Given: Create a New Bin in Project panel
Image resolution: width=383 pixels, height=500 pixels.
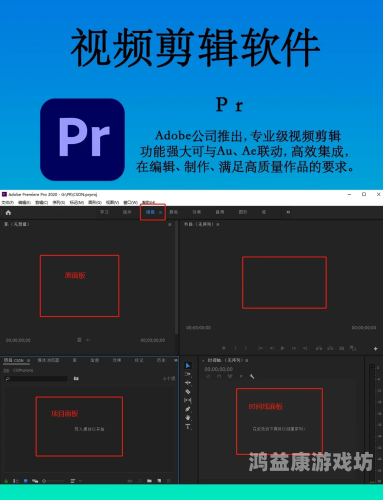Looking at the screenshot, I should (149, 481).
